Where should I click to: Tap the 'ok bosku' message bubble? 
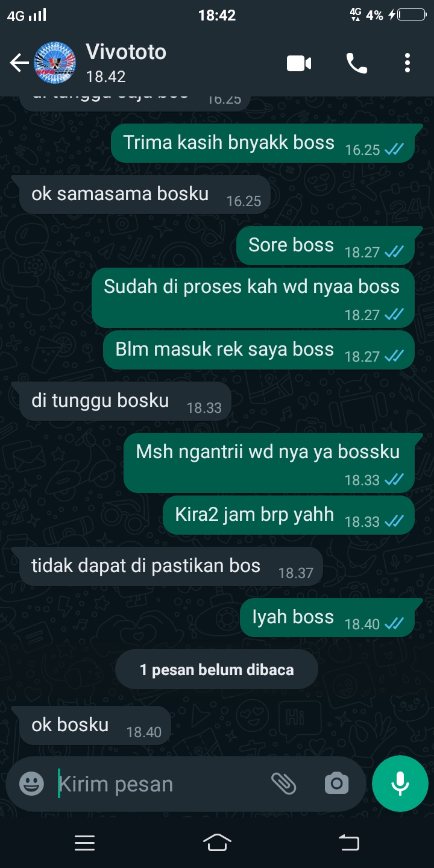coord(91,725)
